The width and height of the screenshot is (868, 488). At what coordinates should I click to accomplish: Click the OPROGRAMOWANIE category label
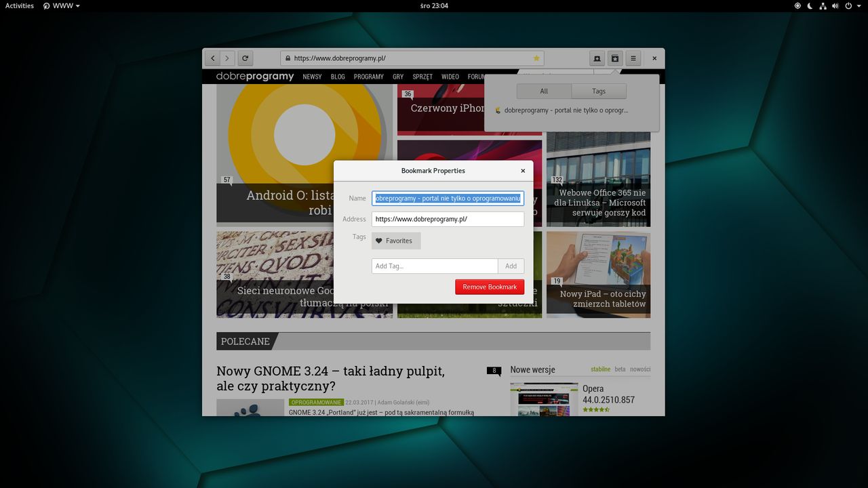(x=316, y=402)
